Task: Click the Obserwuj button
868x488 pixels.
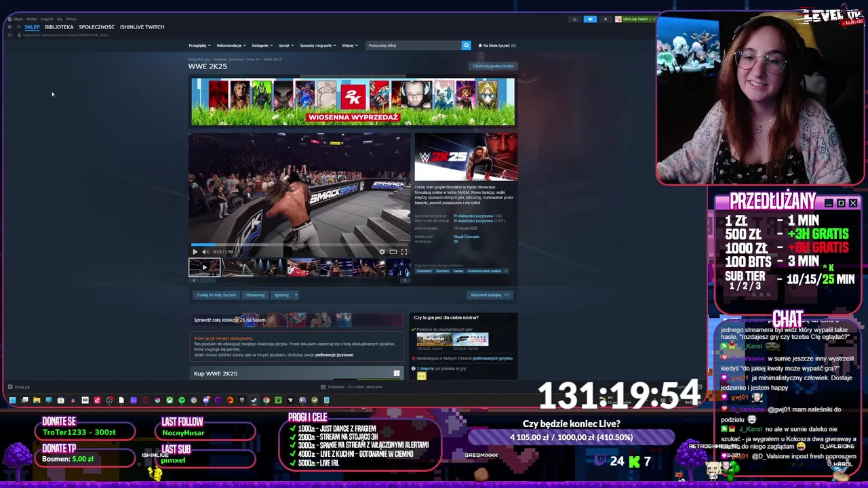Action: 255,295
